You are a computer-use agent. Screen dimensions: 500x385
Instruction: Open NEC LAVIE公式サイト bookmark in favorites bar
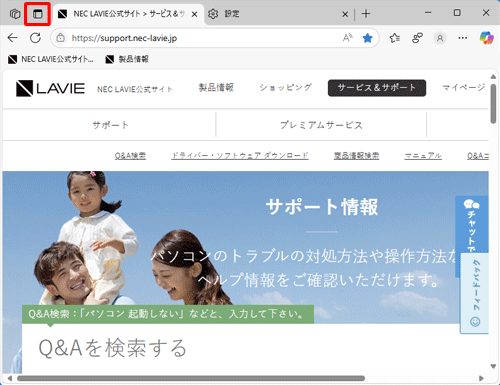point(51,59)
